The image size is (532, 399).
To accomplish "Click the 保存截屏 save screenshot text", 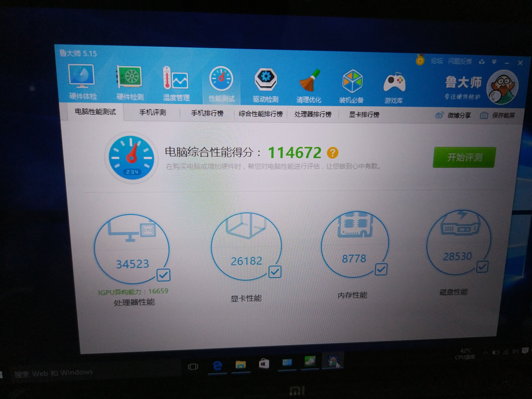I will (503, 116).
